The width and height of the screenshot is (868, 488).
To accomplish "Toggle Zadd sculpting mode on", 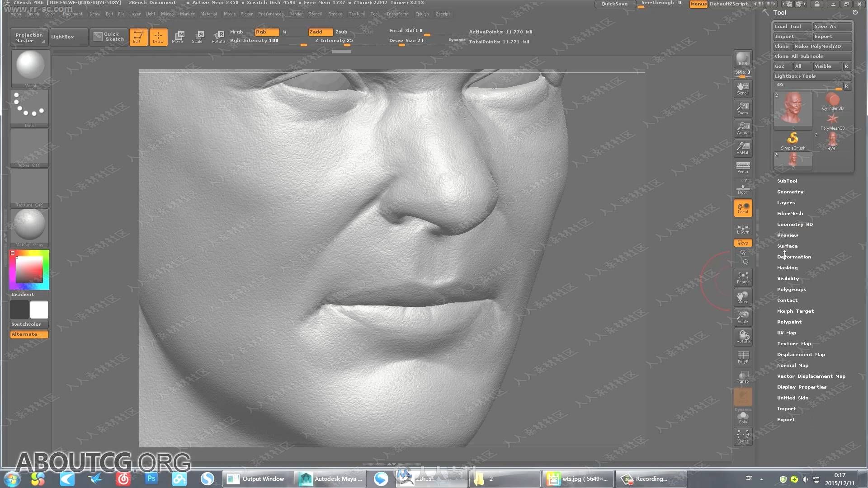I will tap(316, 31).
